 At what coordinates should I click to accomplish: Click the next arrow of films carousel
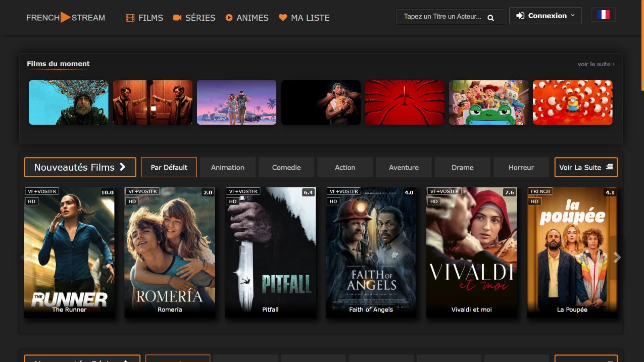tap(617, 258)
